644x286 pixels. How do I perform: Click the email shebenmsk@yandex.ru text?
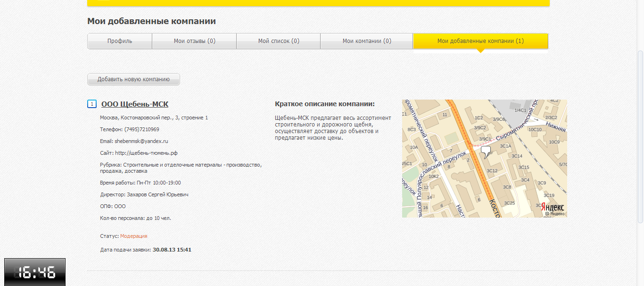[x=141, y=141]
